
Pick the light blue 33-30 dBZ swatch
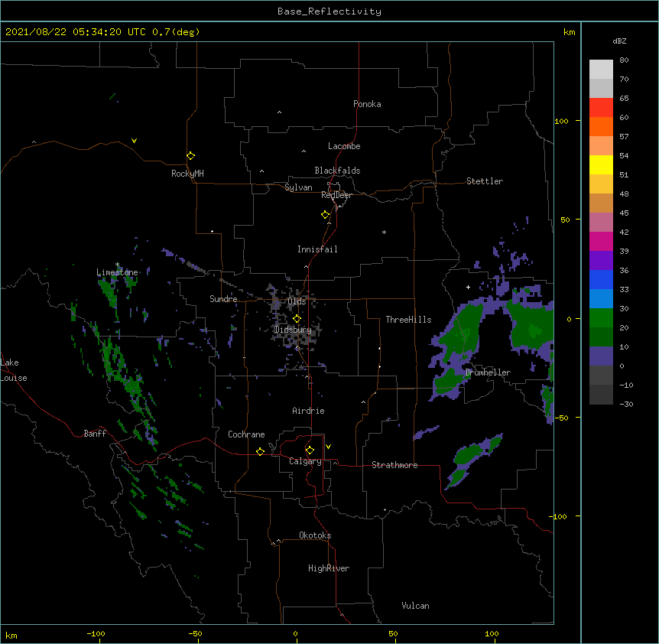[x=601, y=298]
